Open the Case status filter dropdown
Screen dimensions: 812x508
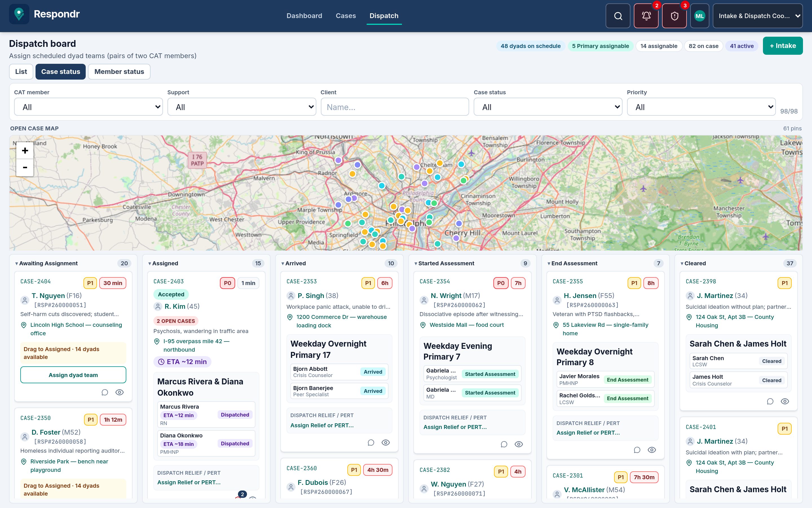click(548, 107)
